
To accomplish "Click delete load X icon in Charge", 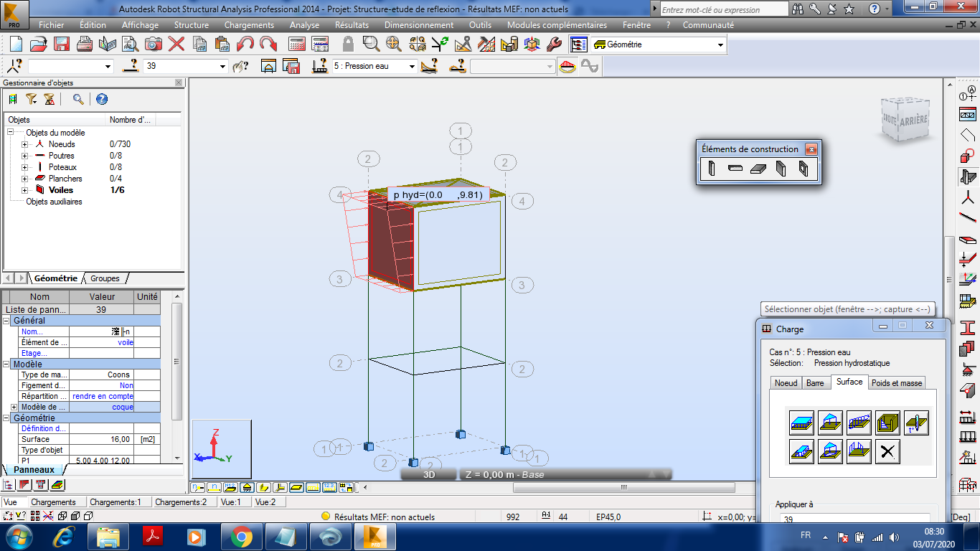I will (887, 451).
